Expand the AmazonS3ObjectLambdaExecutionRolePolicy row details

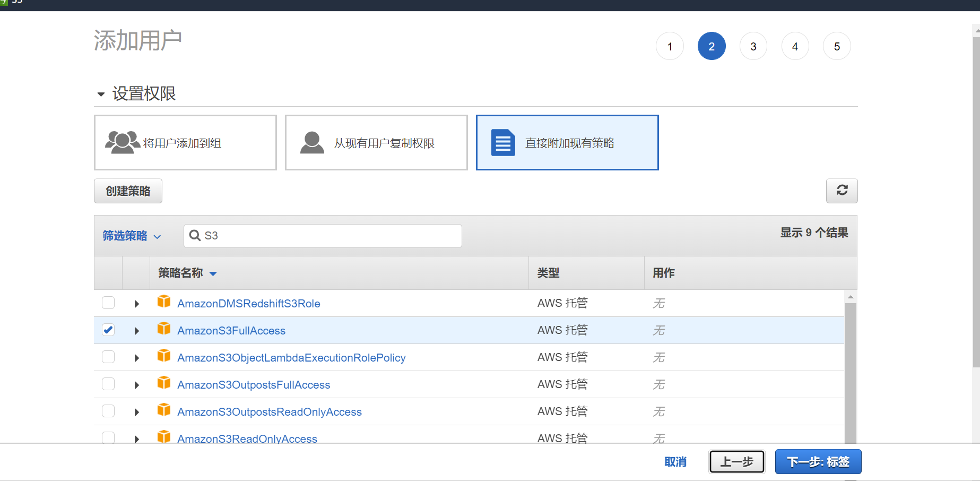(136, 358)
